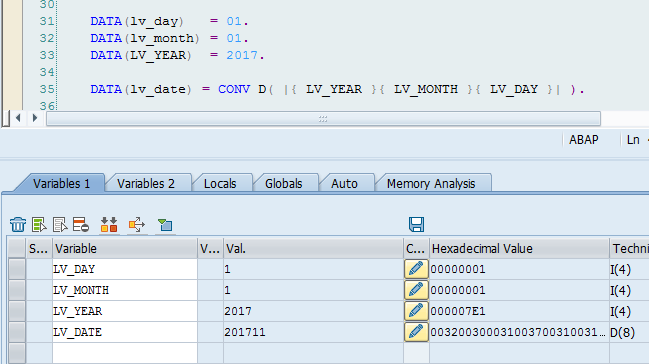Viewport: 649px width, 364px height.
Task: Click the LV_YEAR variable name cell
Action: [125, 311]
